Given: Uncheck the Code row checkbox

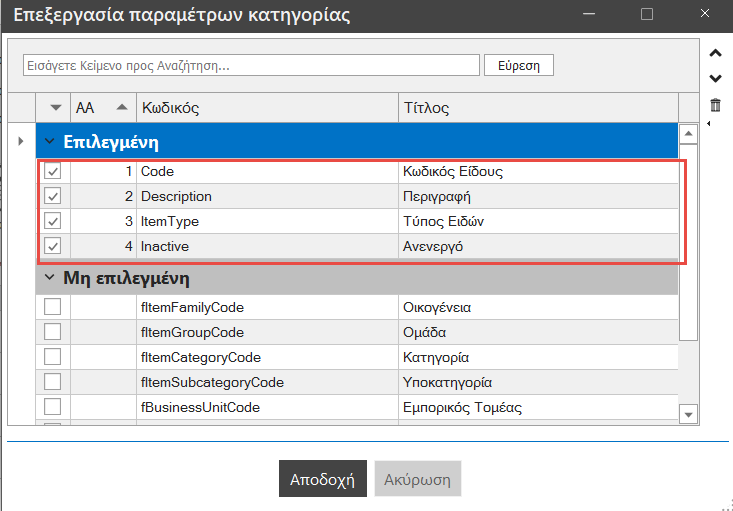Looking at the screenshot, I should click(52, 171).
